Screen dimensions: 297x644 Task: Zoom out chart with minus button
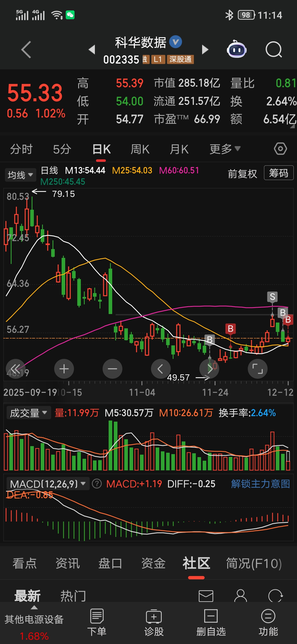pos(112,369)
